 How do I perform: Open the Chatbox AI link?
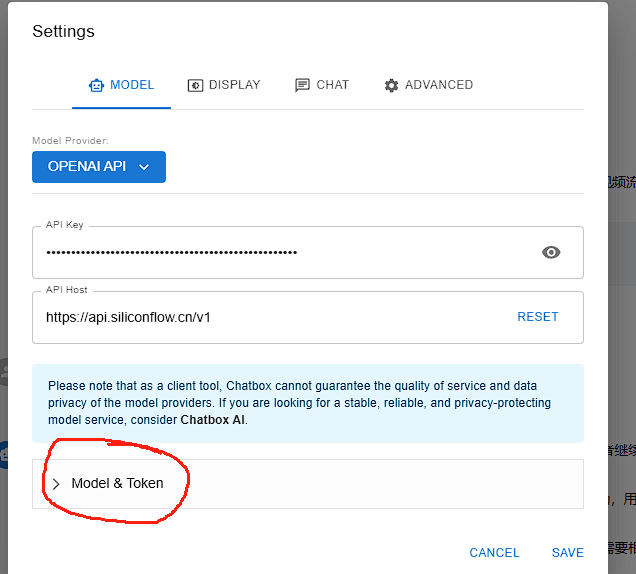[213, 419]
